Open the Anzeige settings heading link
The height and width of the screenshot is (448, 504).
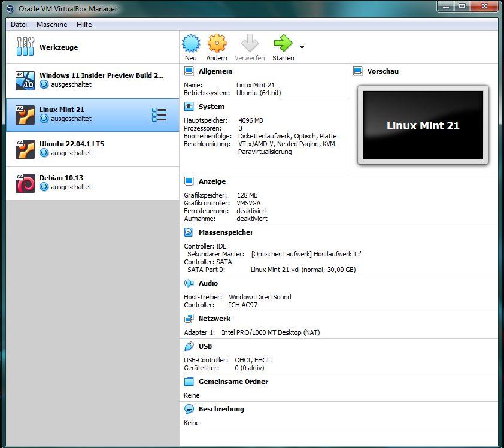point(212,181)
